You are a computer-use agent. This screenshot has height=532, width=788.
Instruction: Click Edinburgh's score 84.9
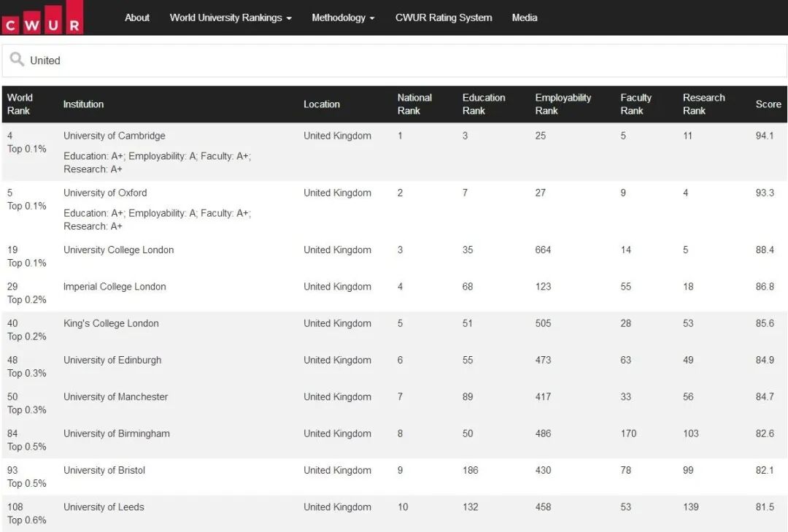pyautogui.click(x=765, y=360)
